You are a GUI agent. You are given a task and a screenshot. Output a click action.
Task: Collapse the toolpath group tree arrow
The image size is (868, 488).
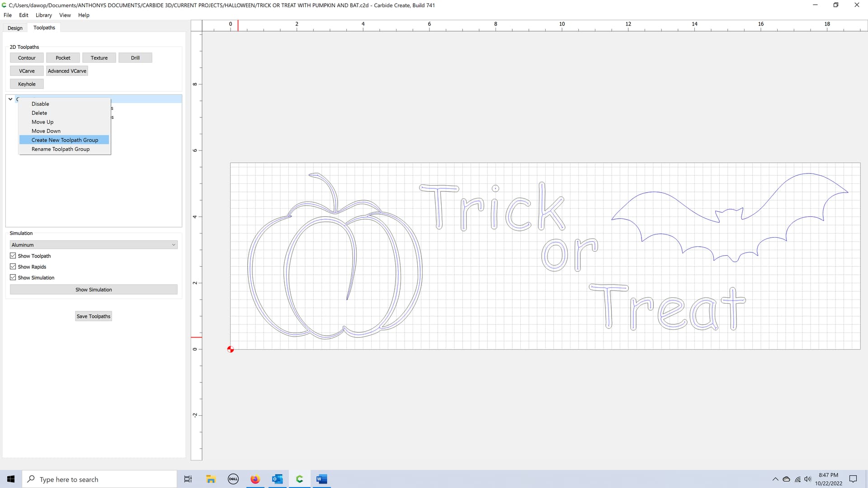pyautogui.click(x=10, y=99)
